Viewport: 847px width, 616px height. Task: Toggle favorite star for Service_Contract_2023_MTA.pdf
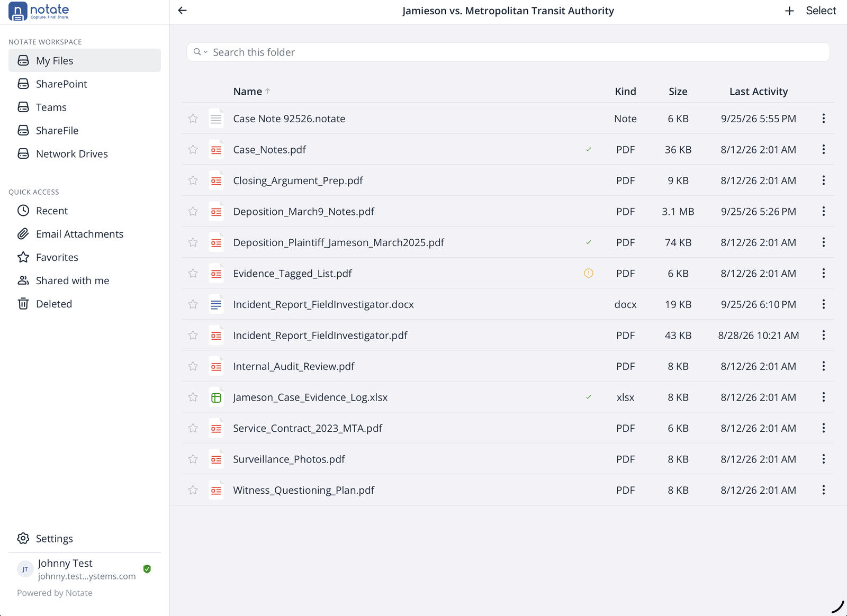click(193, 428)
